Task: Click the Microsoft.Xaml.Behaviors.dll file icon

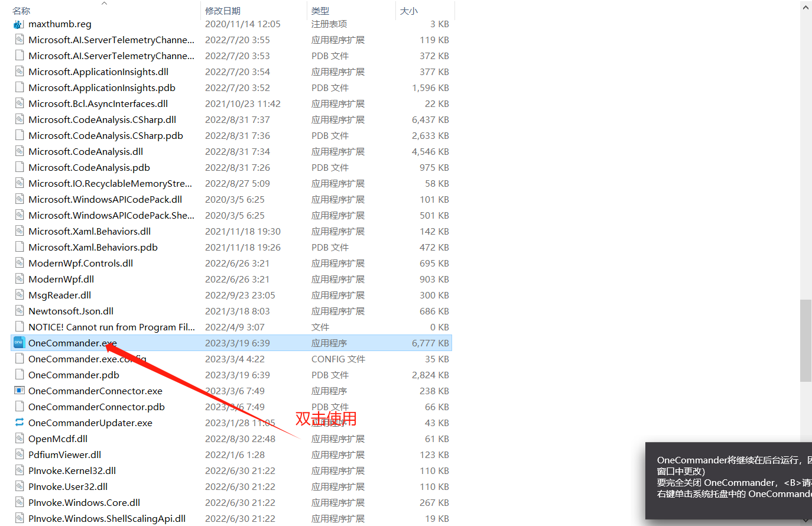Action: (x=19, y=231)
